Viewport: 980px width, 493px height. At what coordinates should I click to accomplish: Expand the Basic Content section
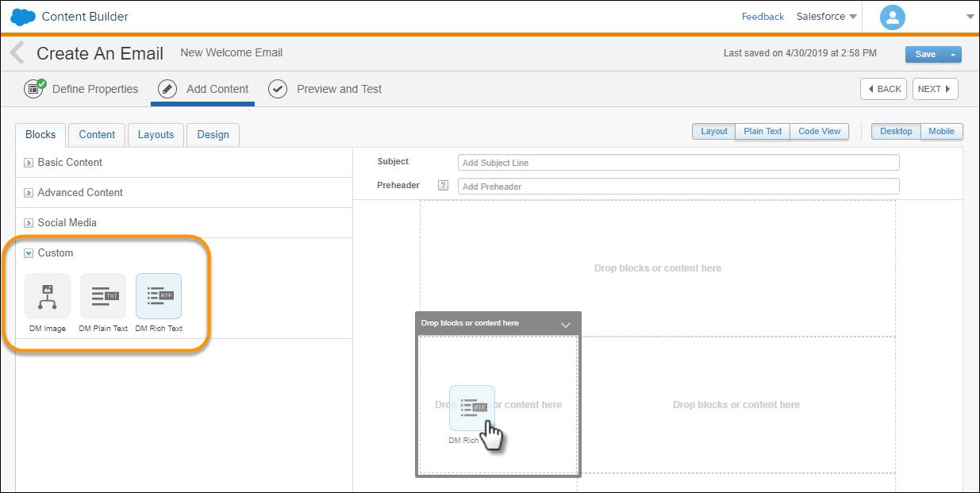30,162
